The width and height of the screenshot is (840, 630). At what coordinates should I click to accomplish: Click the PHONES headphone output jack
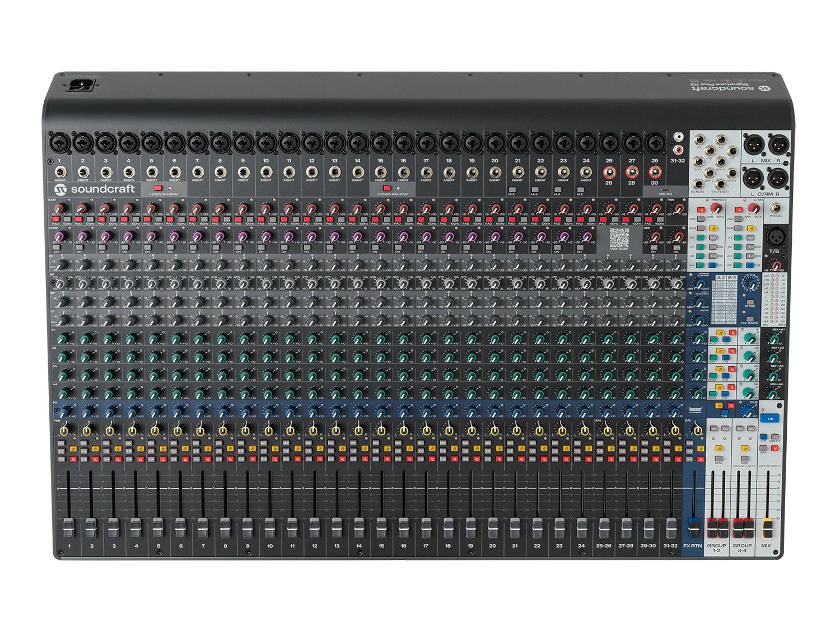point(776,208)
